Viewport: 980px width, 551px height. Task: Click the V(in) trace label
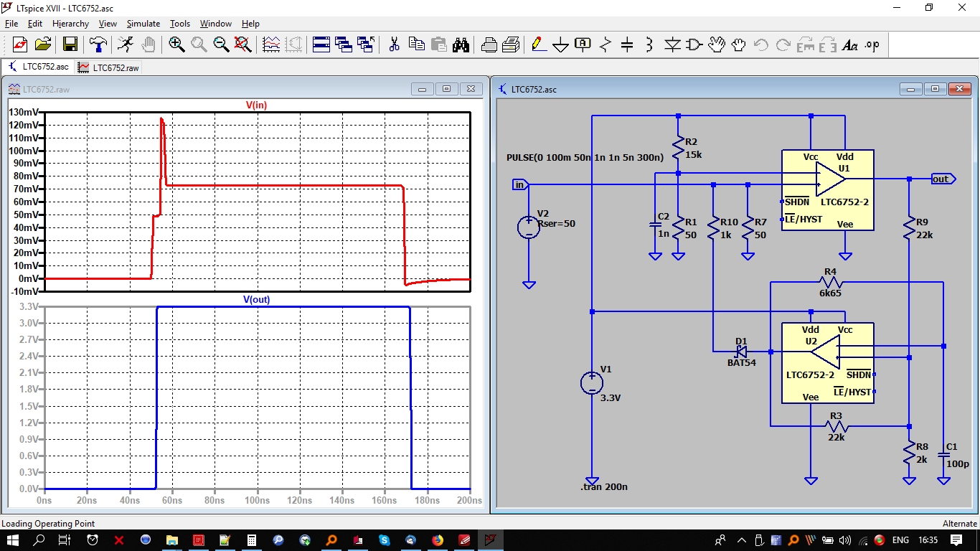click(256, 105)
